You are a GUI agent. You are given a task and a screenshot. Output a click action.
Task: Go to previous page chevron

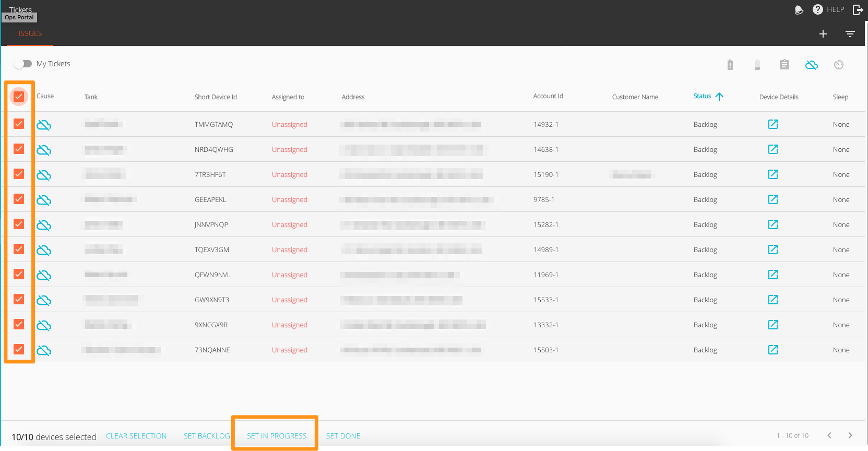coord(829,435)
